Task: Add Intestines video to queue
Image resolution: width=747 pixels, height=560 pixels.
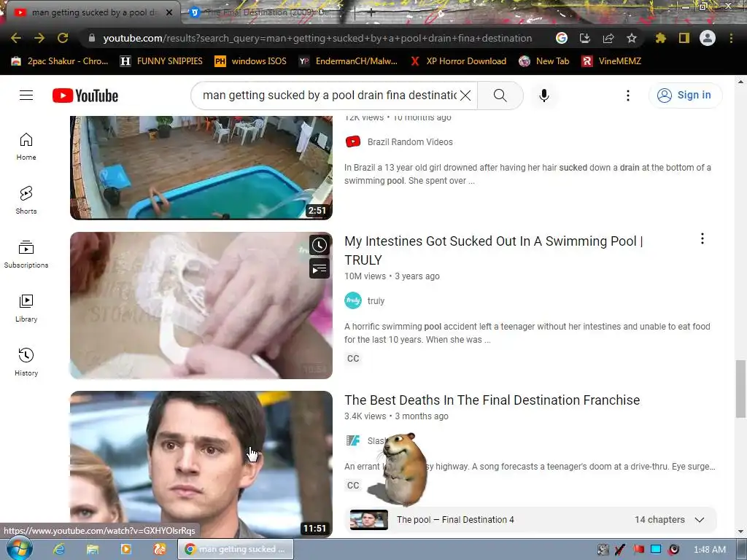Action: (x=320, y=269)
